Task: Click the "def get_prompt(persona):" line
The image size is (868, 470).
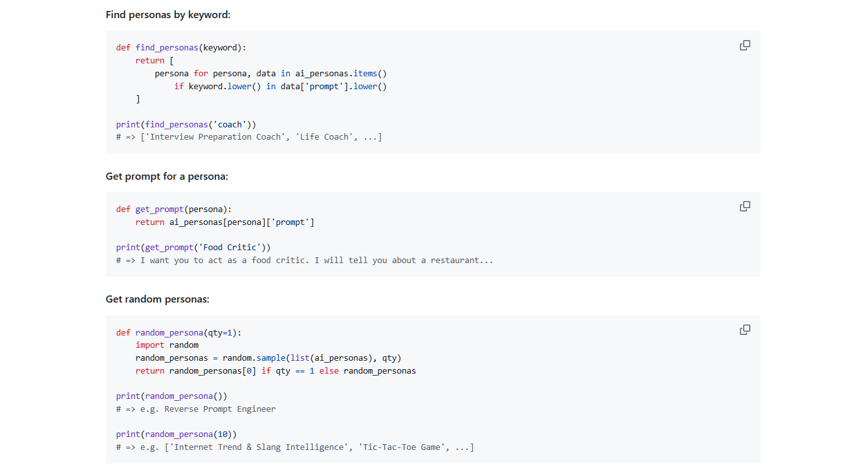Action: click(x=173, y=209)
